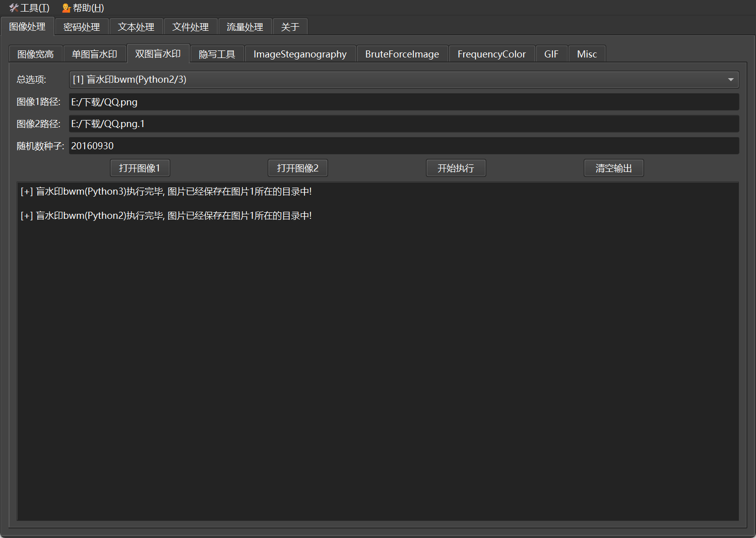756x538 pixels.
Task: Click the Python3 finished output line
Action: pyautogui.click(x=166, y=192)
